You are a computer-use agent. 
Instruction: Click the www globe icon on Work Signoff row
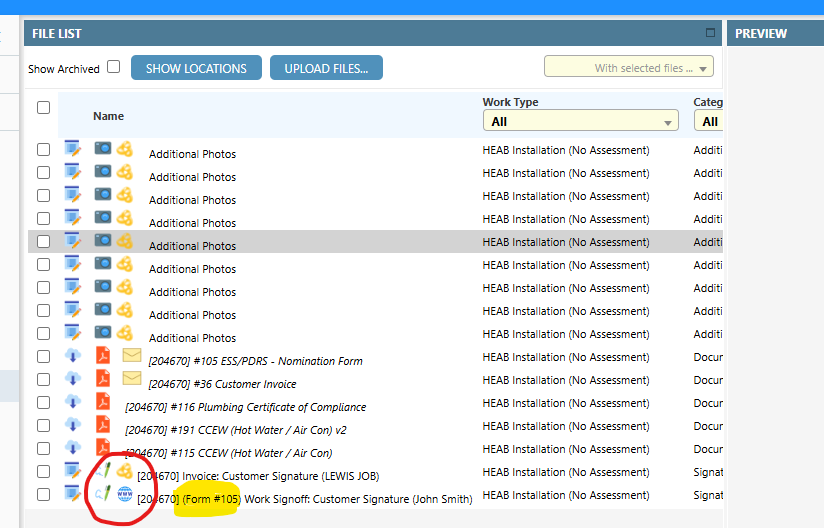pos(125,493)
